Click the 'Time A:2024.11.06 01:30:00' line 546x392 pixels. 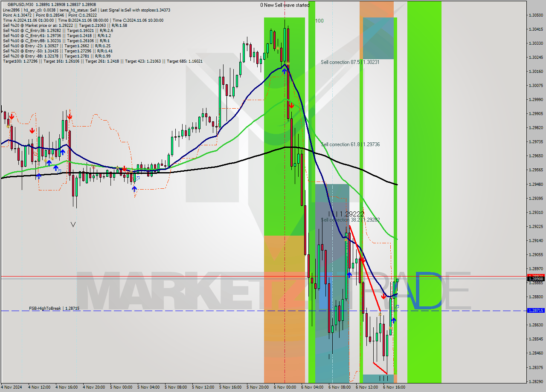click(83, 20)
